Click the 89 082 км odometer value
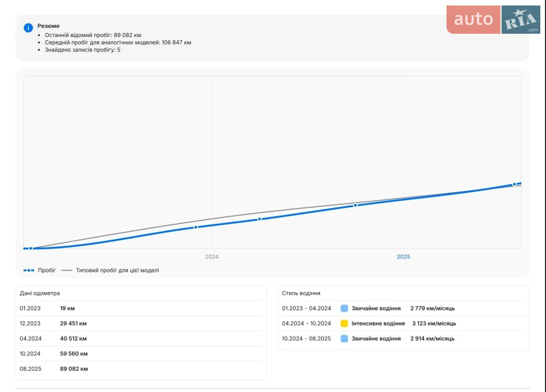 pyautogui.click(x=74, y=369)
